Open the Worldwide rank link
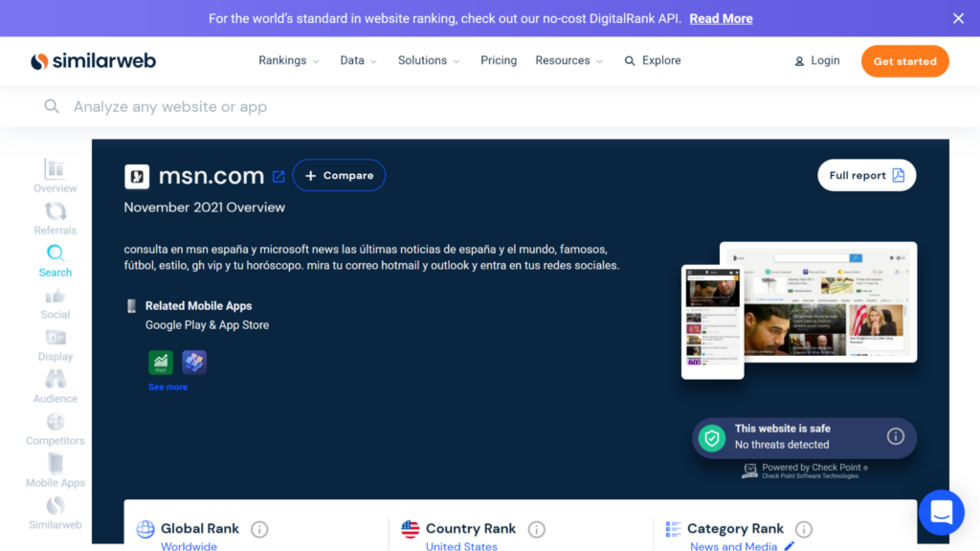 (189, 546)
